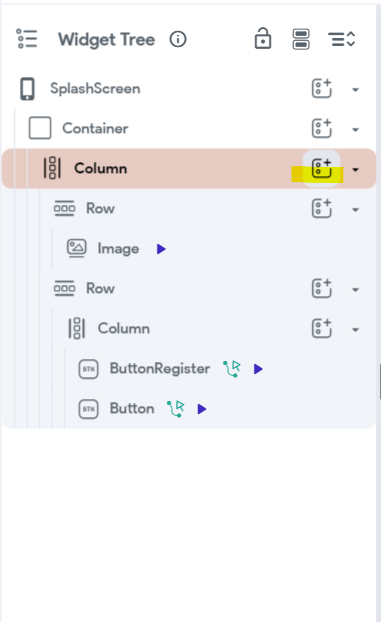Add a widget to the nested Column

[321, 328]
